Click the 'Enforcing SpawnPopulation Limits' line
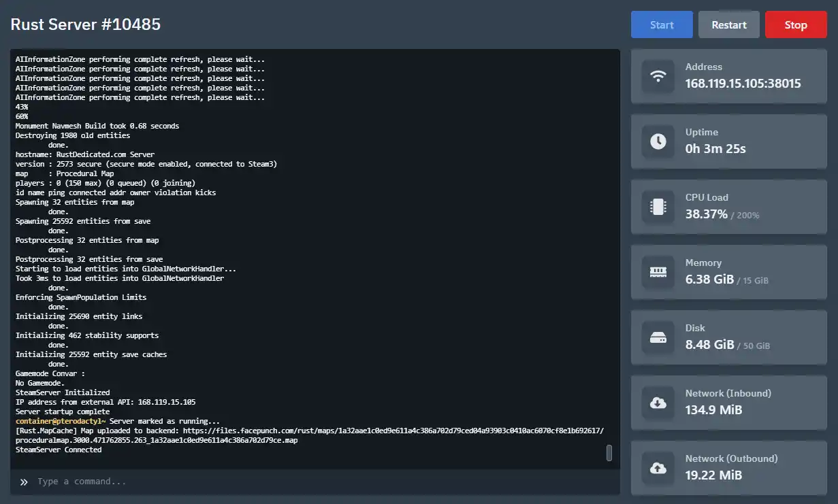The width and height of the screenshot is (838, 504). tap(81, 297)
